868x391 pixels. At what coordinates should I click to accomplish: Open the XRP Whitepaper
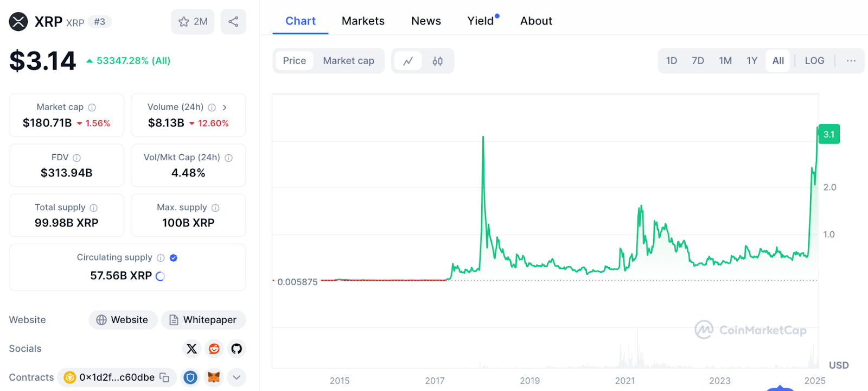[x=203, y=320]
